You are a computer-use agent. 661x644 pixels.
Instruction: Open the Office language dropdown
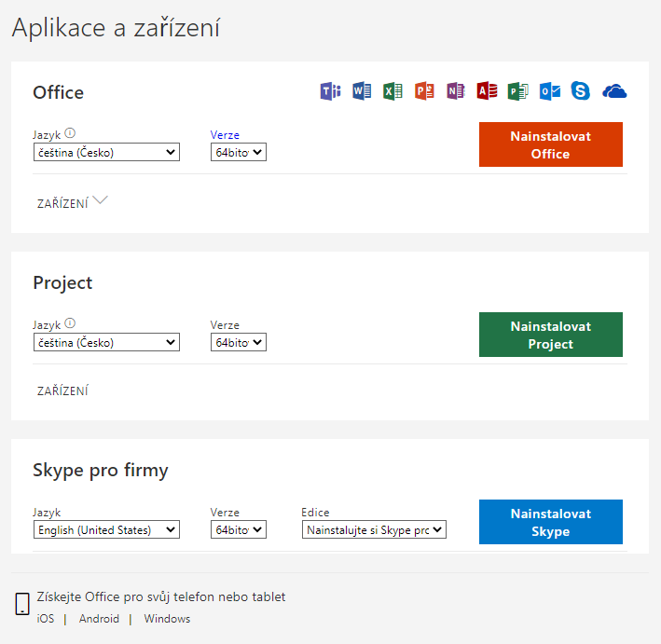106,152
